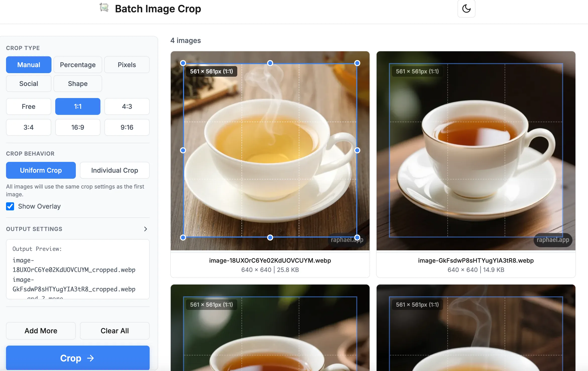The width and height of the screenshot is (588, 371).
Task: Select the 1:1 aspect ratio option
Action: tap(78, 106)
